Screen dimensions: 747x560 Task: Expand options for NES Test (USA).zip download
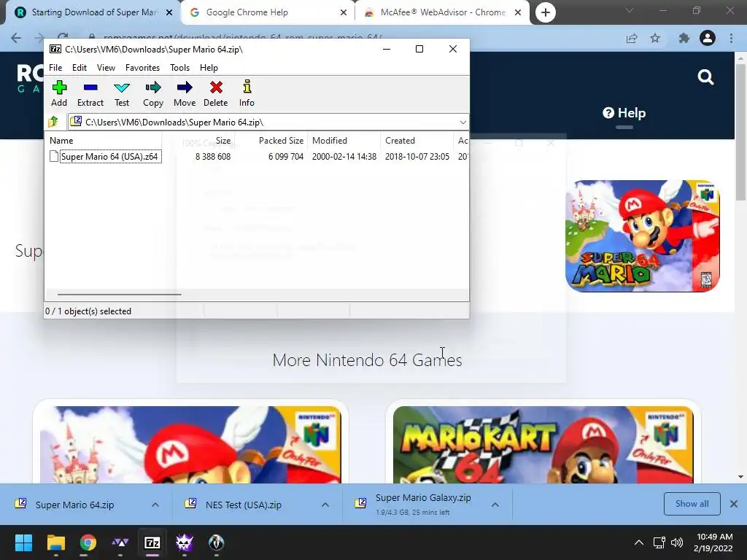tap(325, 505)
